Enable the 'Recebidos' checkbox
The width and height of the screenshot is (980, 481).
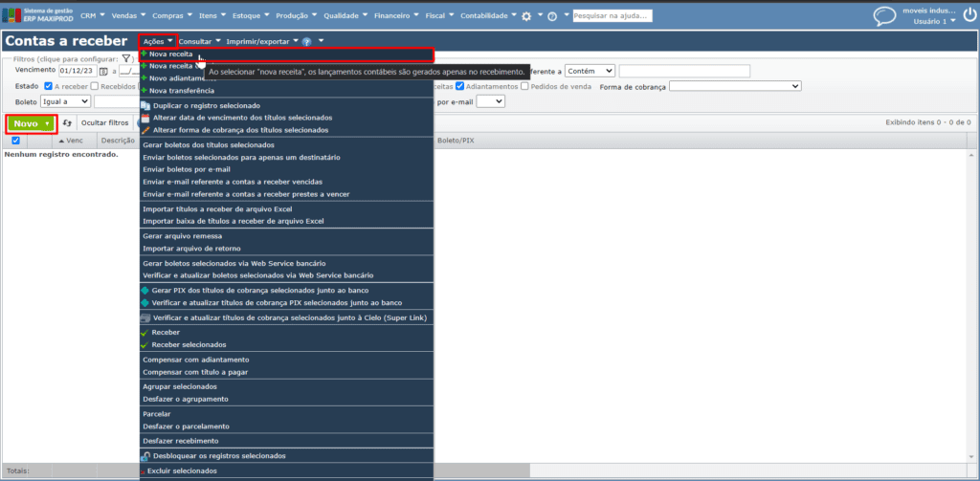coord(95,86)
